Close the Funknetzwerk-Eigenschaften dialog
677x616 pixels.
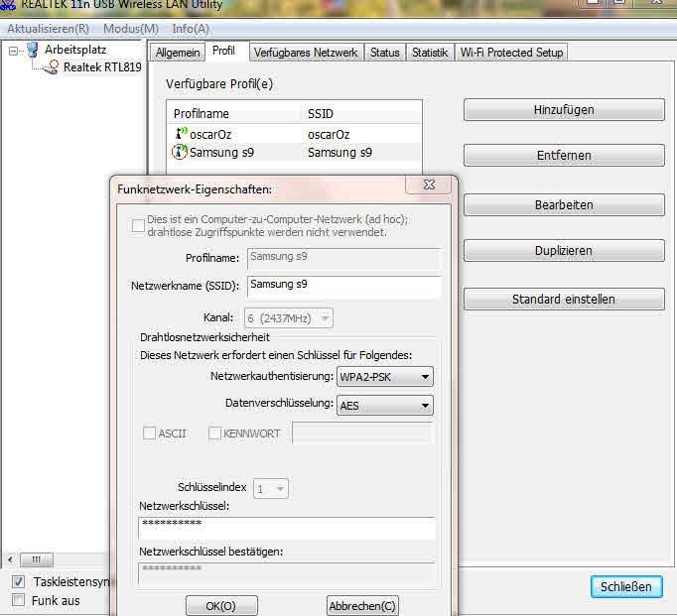pyautogui.click(x=429, y=185)
